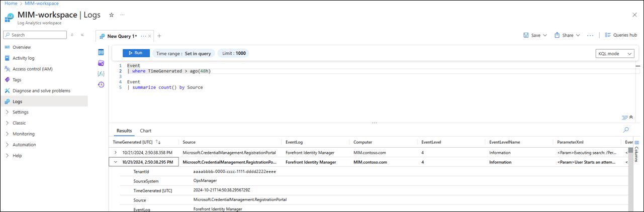Run the query
Image resolution: width=644 pixels, height=212 pixels.
[136, 53]
